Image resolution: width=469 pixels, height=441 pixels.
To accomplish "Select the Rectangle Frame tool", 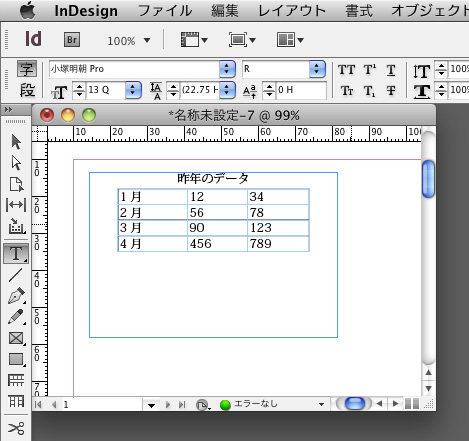I will [x=16, y=338].
